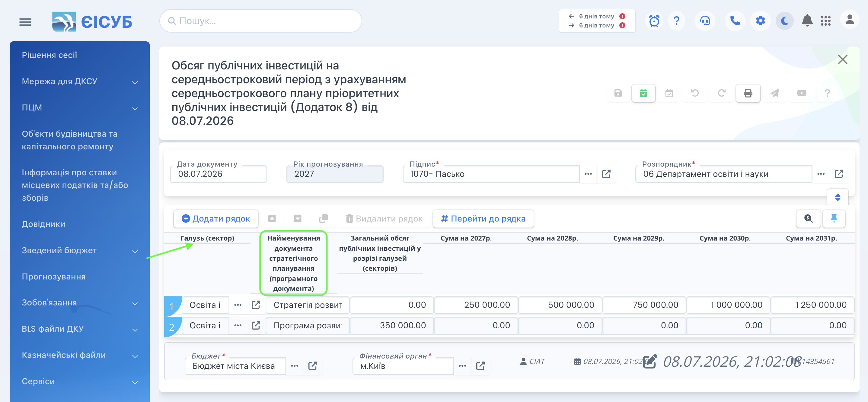Close the document panel
This screenshot has height=402, width=868.
(842, 60)
